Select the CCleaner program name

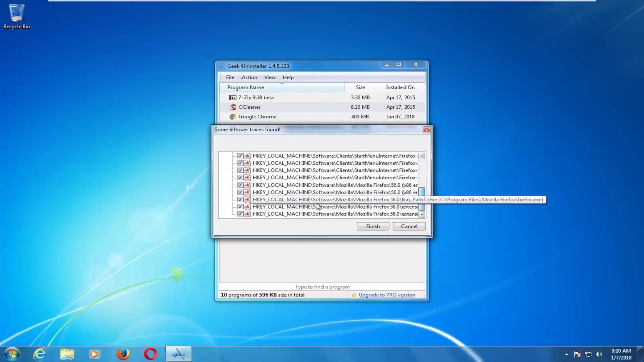point(250,107)
